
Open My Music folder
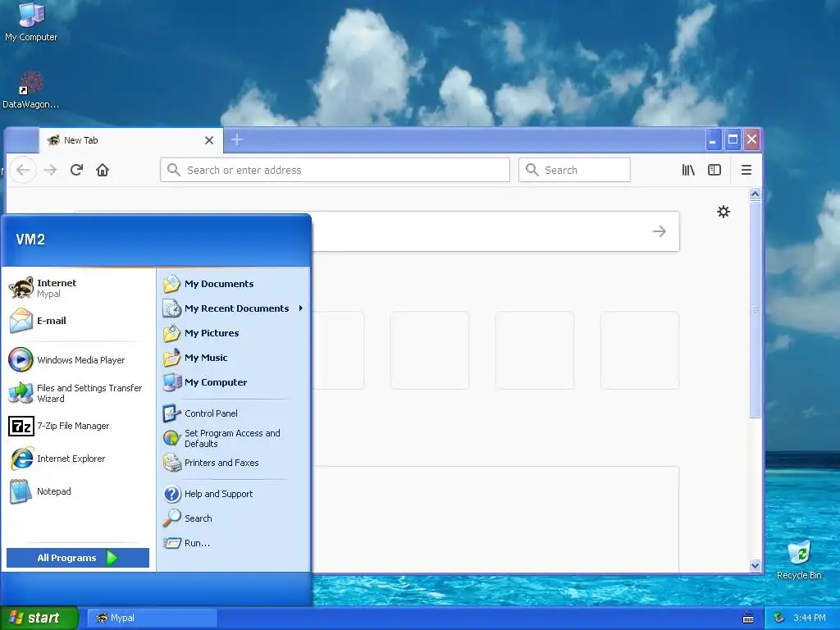point(234,358)
